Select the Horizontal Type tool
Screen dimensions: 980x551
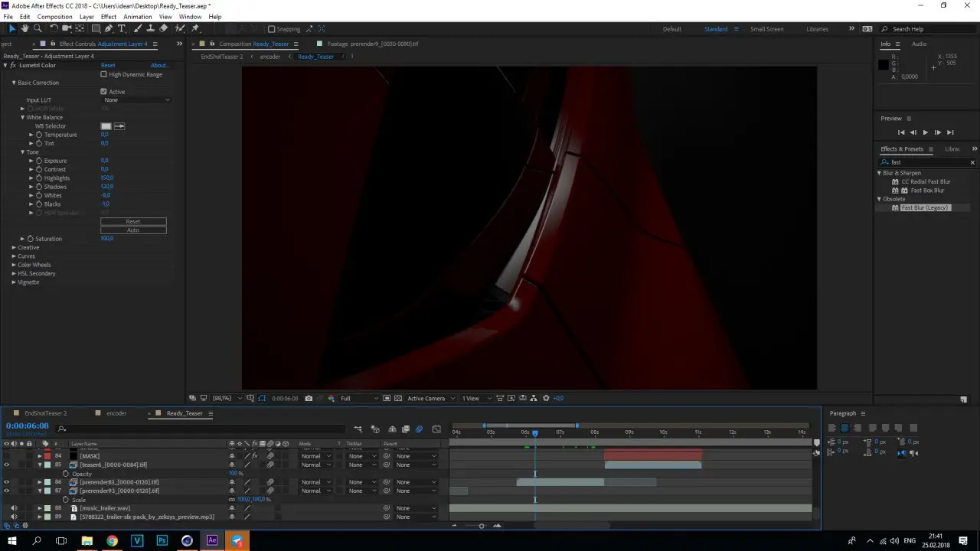click(x=122, y=28)
